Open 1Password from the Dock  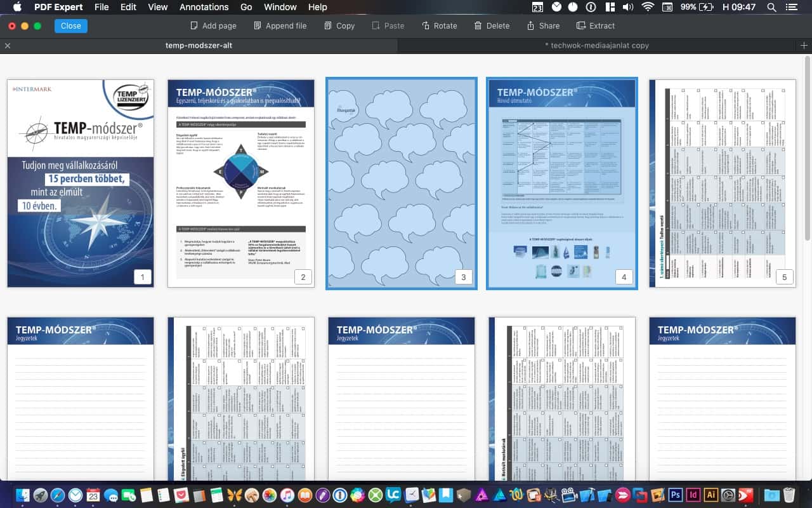pos(340,495)
